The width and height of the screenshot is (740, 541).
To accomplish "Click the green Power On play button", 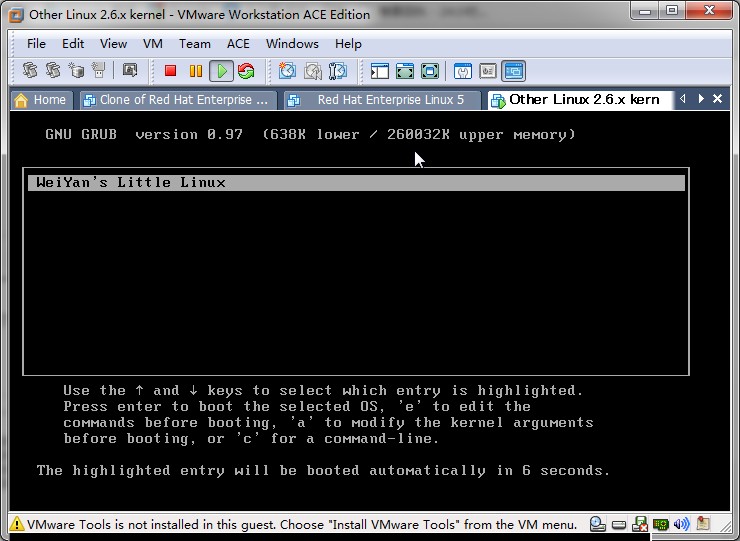I will (x=221, y=71).
